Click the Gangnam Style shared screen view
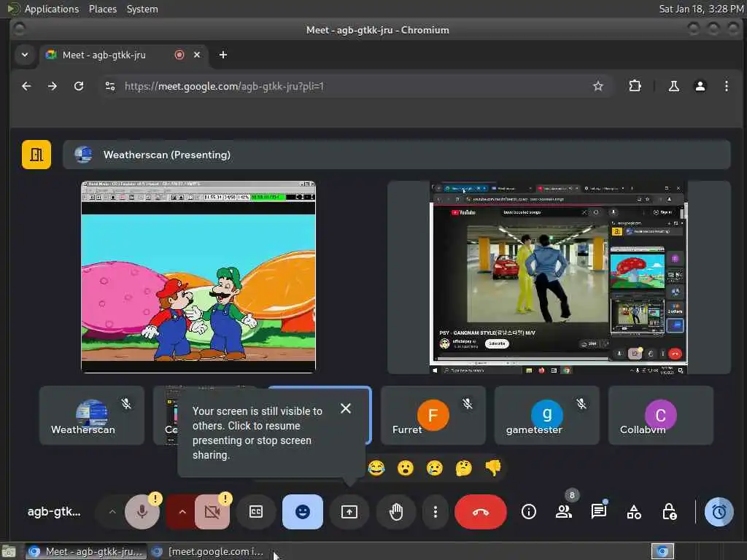The image size is (747, 560). pos(558,277)
